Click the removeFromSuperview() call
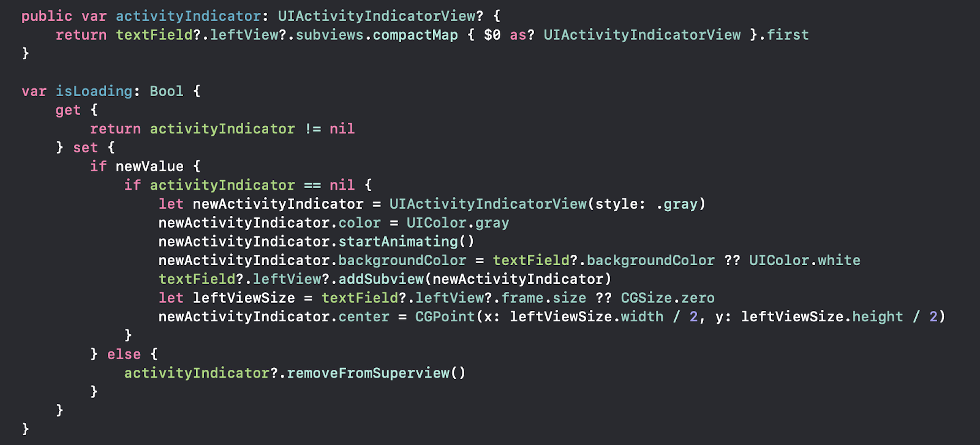 [x=376, y=373]
